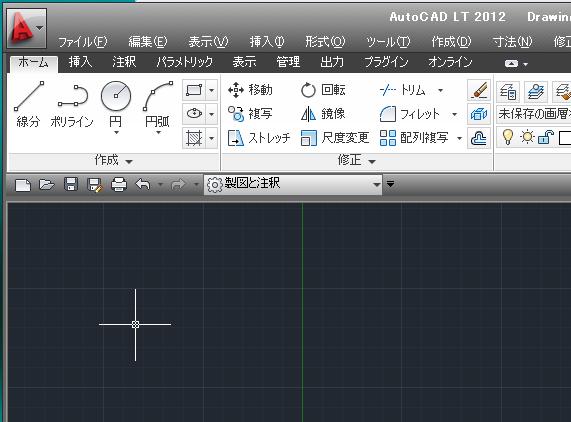Screen dimensions: 571x422
Task: Expand the 修正 panel title
Action: pos(357,160)
